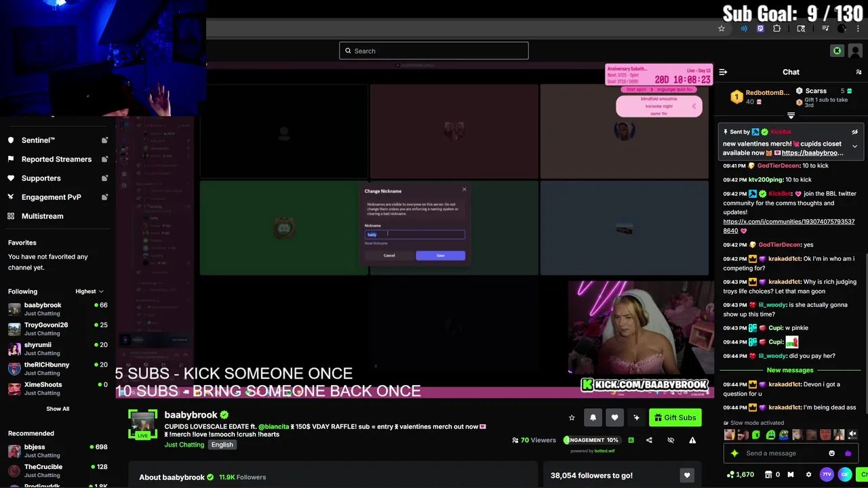
Task: Click the purple gift icon in message box
Action: [848, 453]
